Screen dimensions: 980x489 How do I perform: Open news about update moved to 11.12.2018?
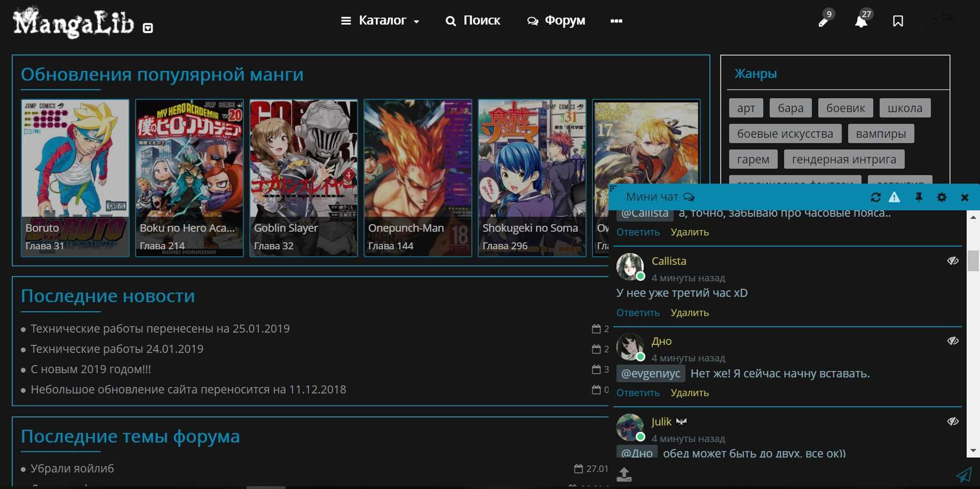coord(188,389)
